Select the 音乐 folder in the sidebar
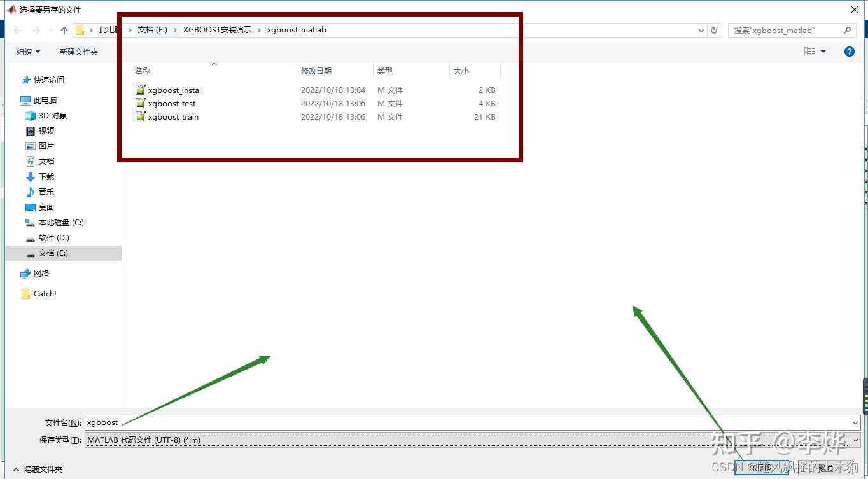Screen dimensions: 868x479 pyautogui.click(x=45, y=191)
